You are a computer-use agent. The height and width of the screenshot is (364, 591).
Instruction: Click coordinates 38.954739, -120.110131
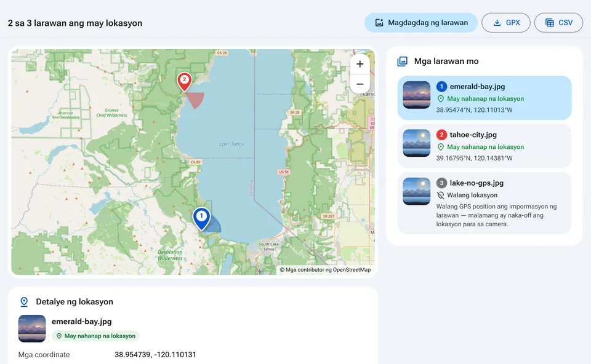click(155, 355)
